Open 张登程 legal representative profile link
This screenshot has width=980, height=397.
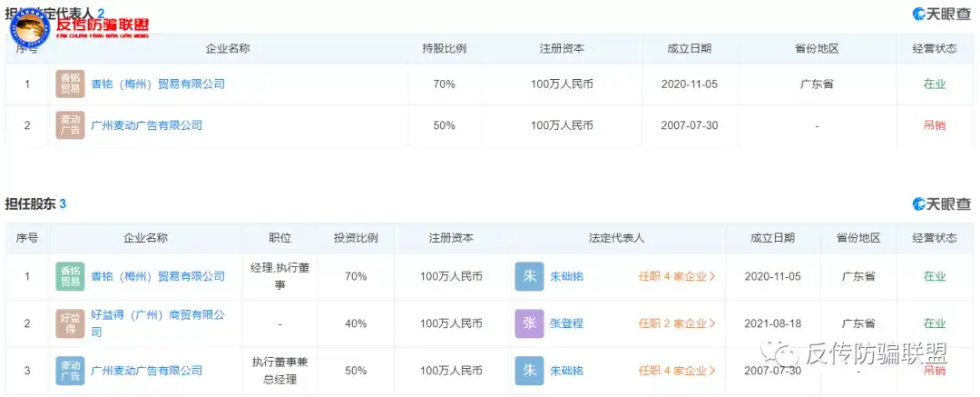[567, 323]
